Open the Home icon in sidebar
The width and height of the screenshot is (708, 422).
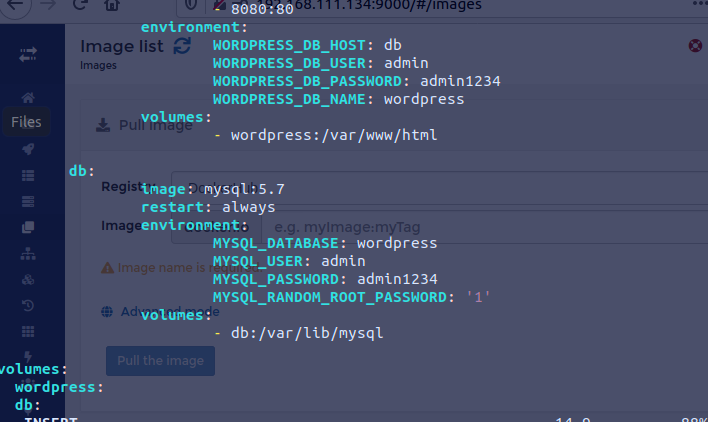coord(28,97)
